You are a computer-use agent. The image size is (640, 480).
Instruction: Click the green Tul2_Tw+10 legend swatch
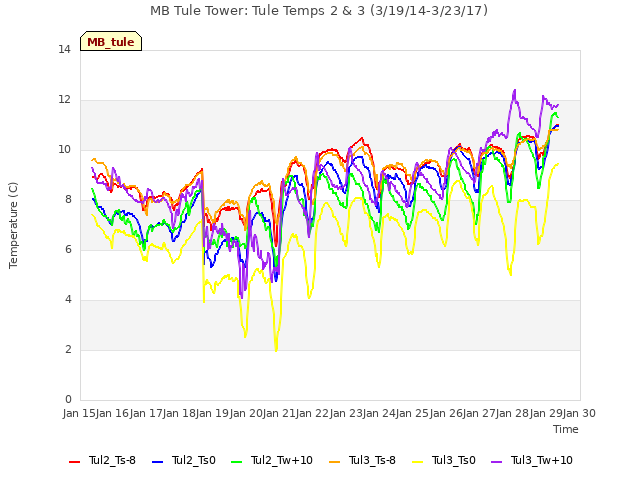coord(237,461)
